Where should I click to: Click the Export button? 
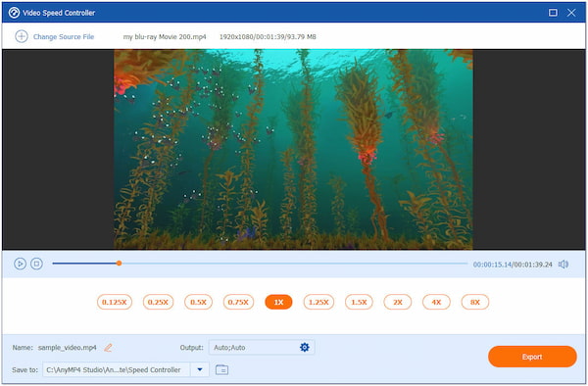point(532,357)
